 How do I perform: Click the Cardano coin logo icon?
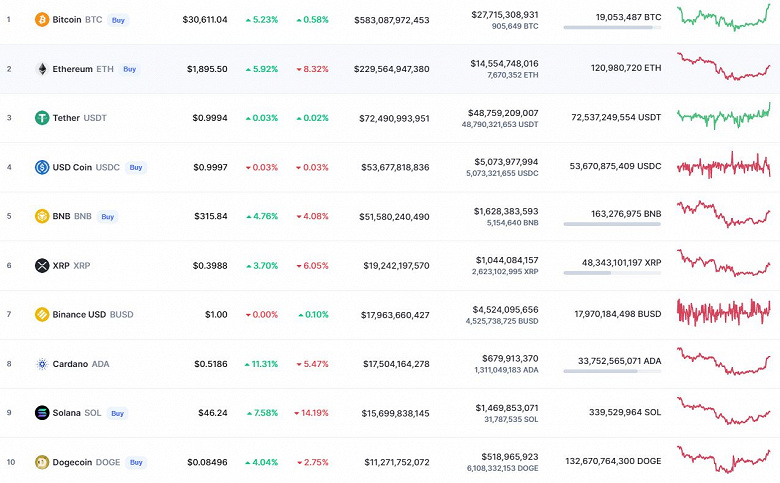pos(42,364)
